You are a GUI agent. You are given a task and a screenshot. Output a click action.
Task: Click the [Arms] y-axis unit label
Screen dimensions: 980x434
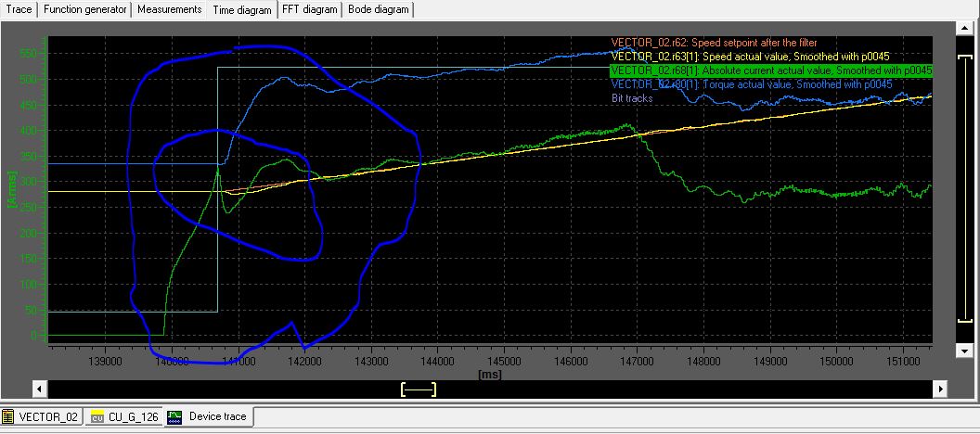[x=12, y=191]
